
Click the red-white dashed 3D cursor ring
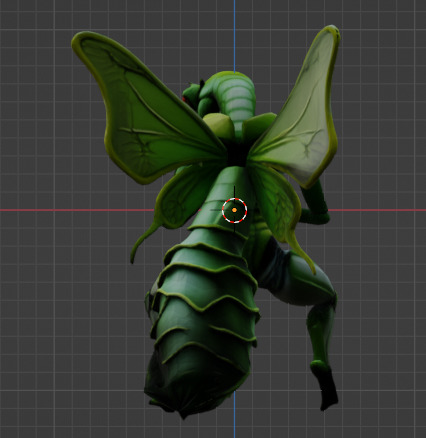pyautogui.click(x=234, y=210)
